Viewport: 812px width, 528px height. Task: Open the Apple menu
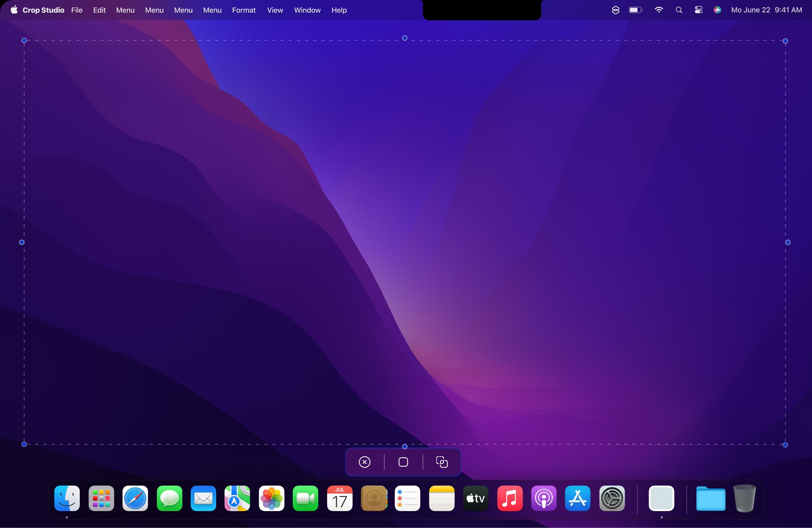point(14,10)
